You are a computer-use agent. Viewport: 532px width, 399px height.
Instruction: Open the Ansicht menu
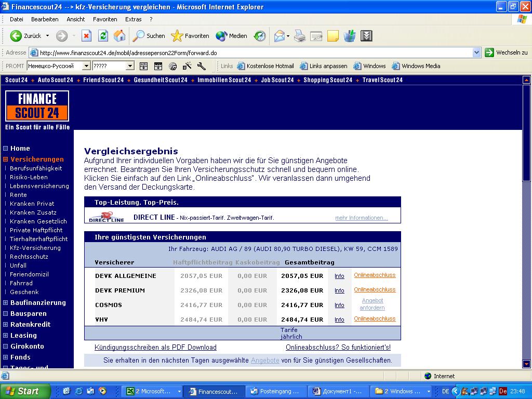pos(76,19)
